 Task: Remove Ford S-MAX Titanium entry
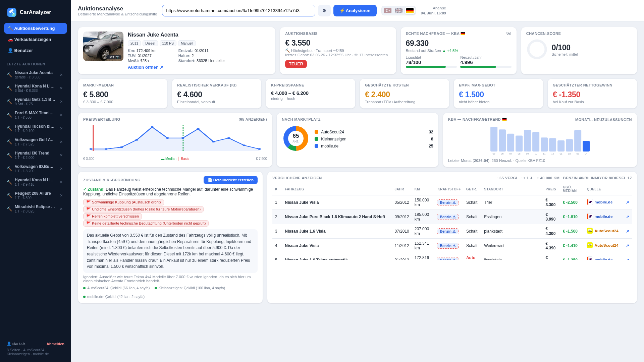click(x=61, y=115)
